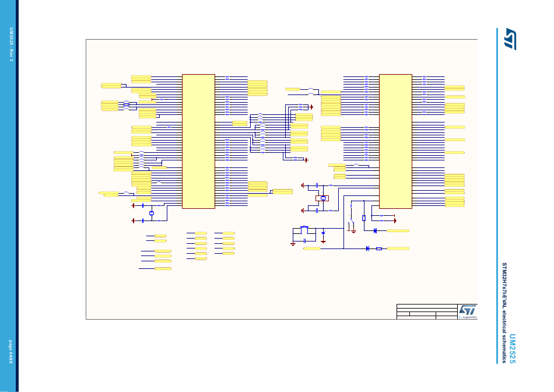The image size is (554, 392).
Task: Select the 'page 44/69' page number text
Action: tap(10, 352)
